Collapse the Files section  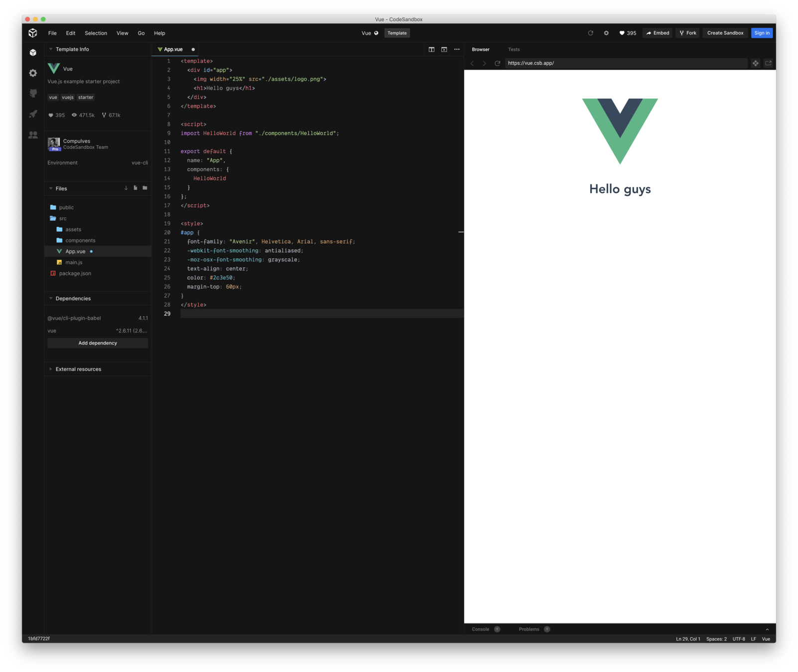61,189
